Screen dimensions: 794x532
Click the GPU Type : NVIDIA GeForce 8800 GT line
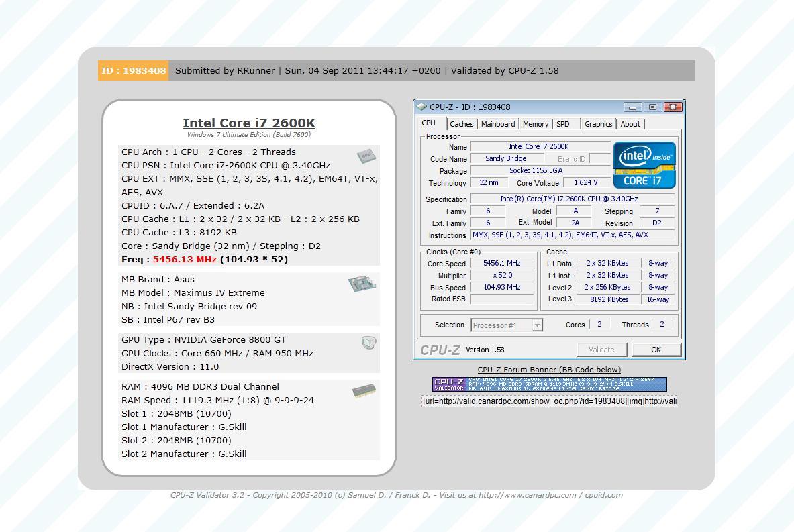[203, 339]
